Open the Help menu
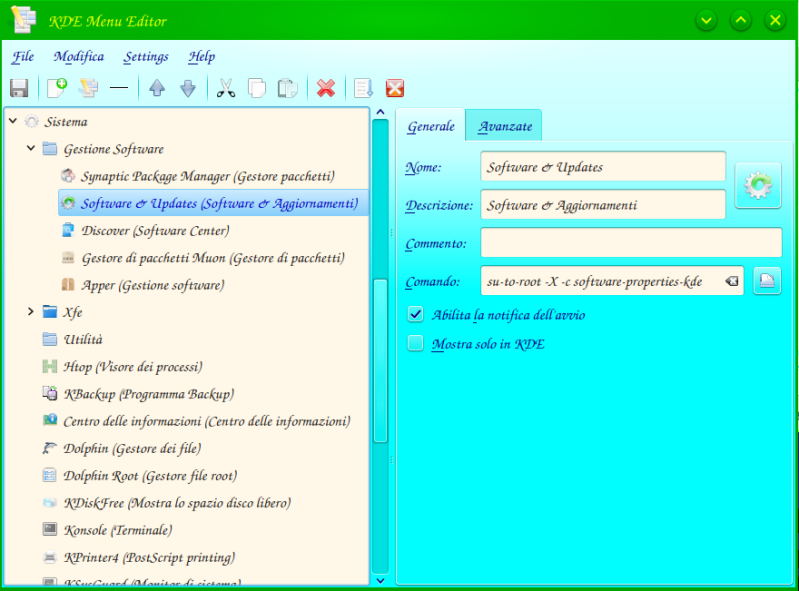The image size is (799, 591). 202,57
